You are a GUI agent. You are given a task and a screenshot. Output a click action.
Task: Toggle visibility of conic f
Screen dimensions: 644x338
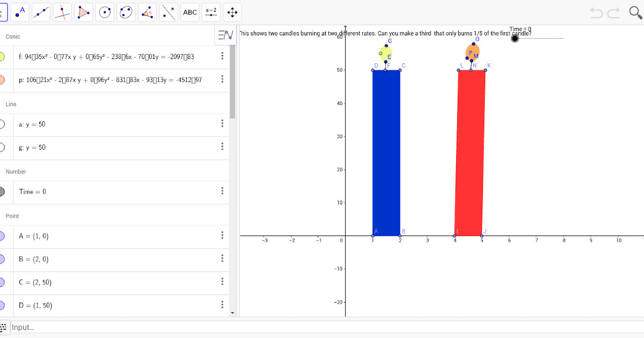1,56
